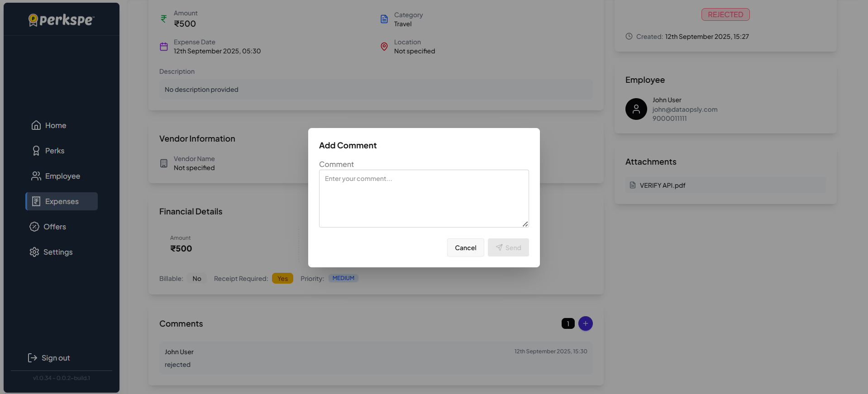Click the Employee people icon
Image resolution: width=868 pixels, height=394 pixels.
(36, 176)
